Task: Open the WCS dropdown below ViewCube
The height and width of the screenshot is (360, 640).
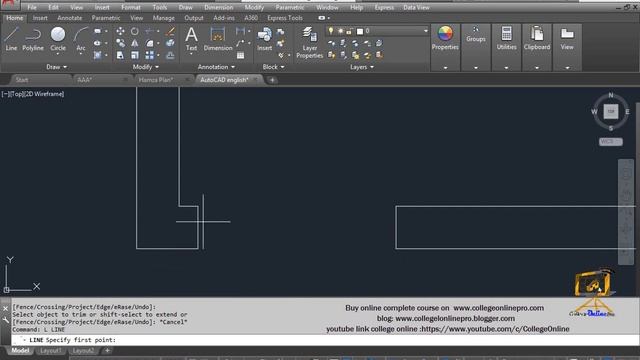Action: pos(611,142)
